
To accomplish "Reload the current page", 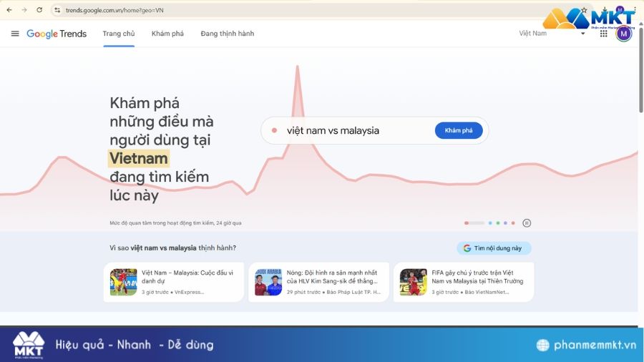I will pos(39,10).
